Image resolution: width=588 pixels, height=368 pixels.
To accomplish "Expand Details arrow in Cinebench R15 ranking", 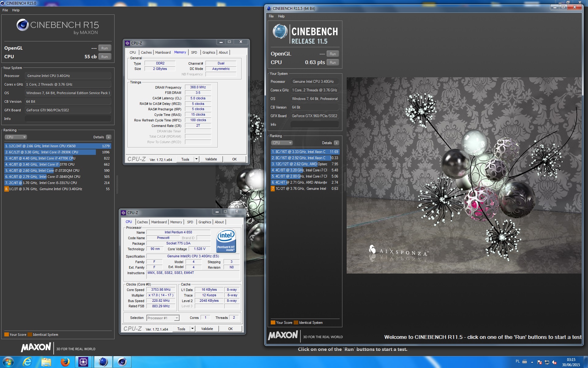I will pos(109,137).
